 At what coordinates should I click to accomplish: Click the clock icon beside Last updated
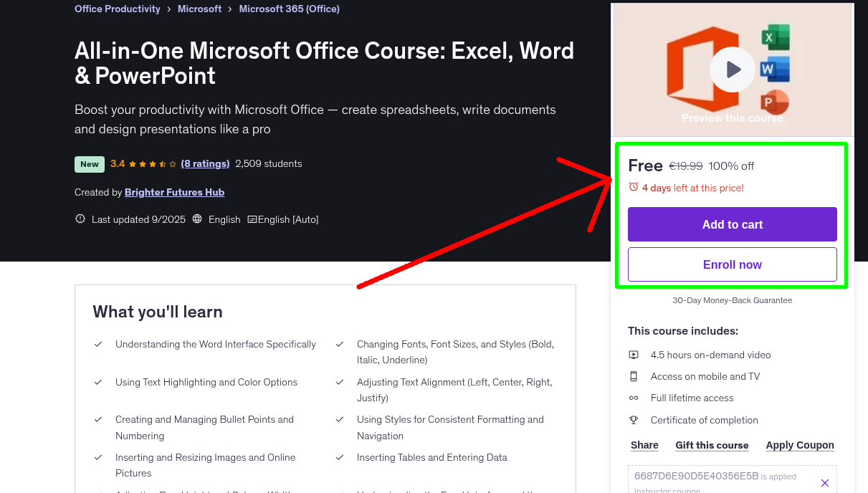80,219
